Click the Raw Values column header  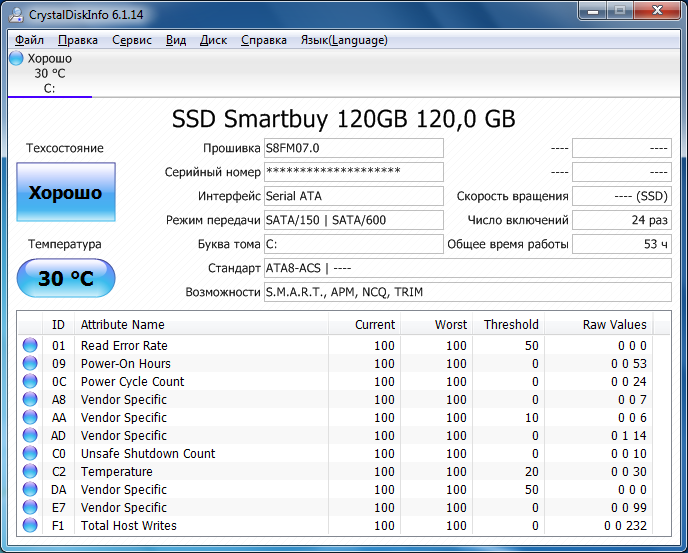598,324
